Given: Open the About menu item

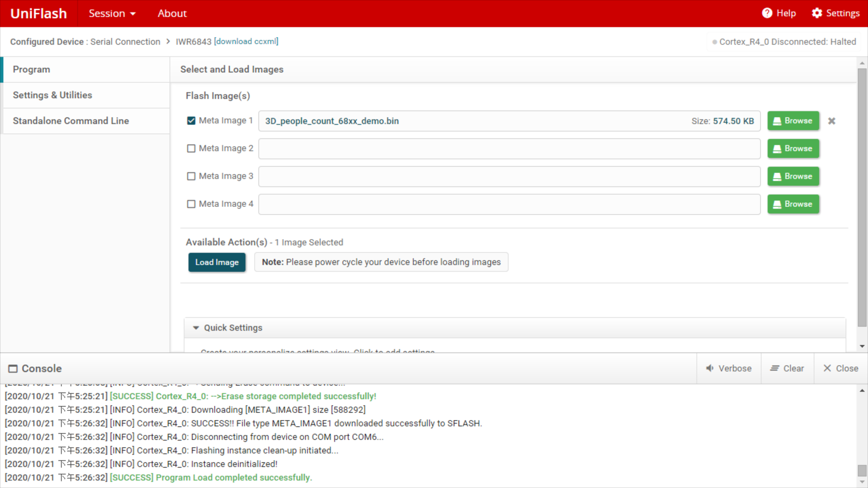Looking at the screenshot, I should pyautogui.click(x=172, y=14).
